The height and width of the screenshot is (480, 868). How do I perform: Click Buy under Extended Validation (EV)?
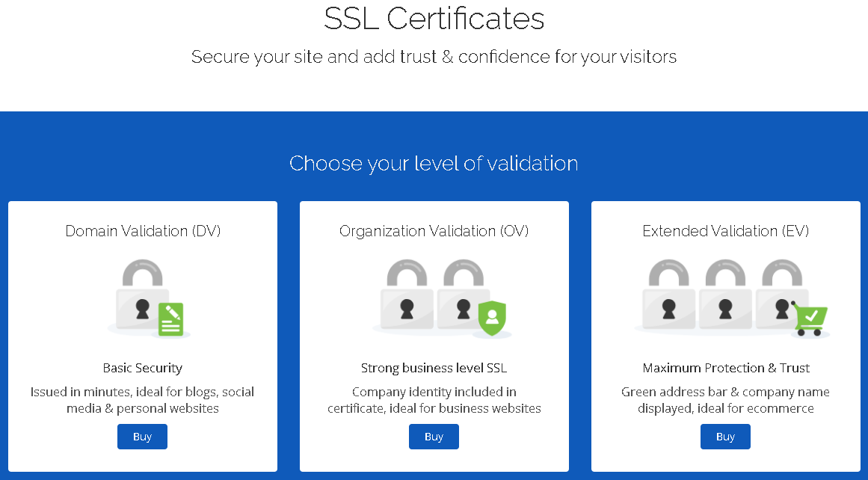pos(725,437)
